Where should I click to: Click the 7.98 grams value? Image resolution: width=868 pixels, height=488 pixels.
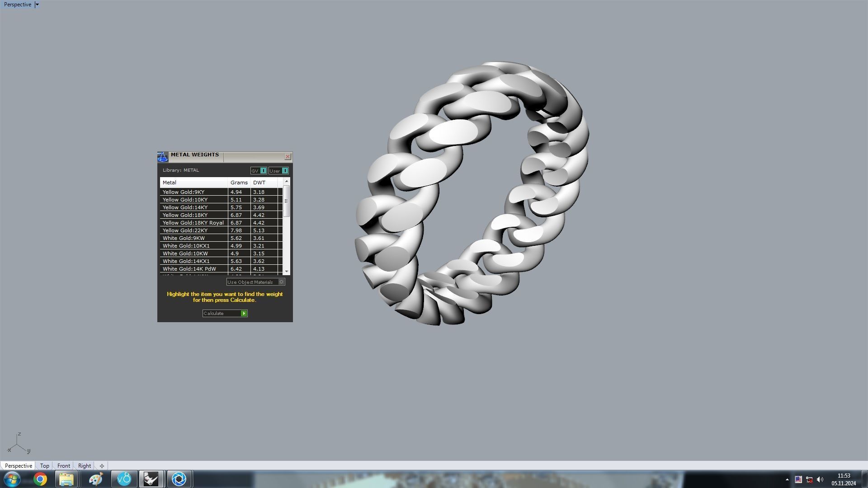[236, 230]
